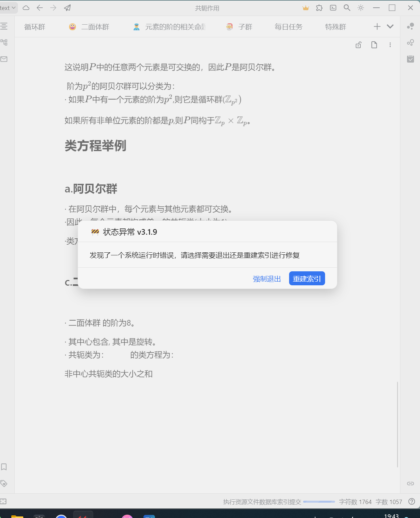The image size is (420, 518).
Task: Click the help question mark icon
Action: pyautogui.click(x=412, y=501)
